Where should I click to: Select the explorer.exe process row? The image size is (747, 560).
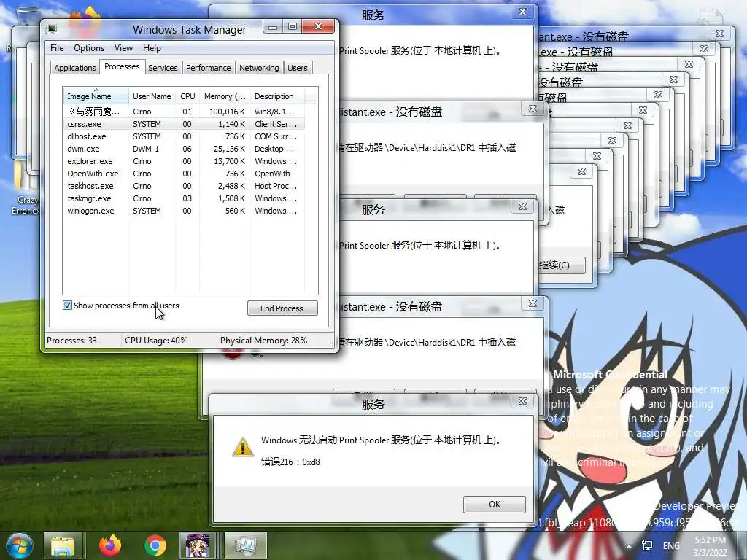pos(184,161)
